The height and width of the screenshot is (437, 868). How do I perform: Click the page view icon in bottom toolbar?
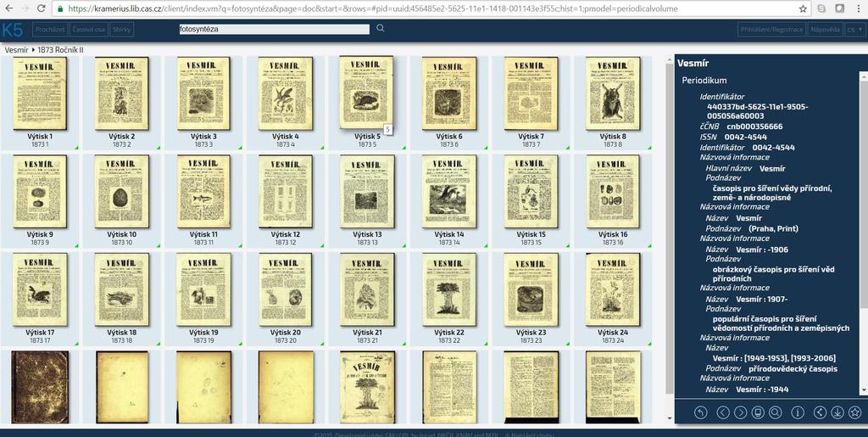coord(758,412)
